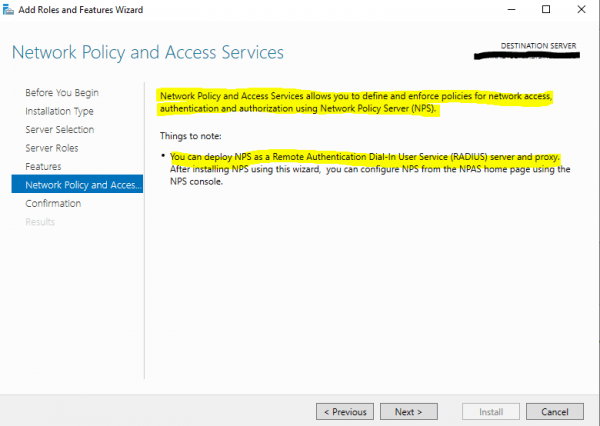Go back with the Previous button
Image resolution: width=600 pixels, height=426 pixels.
pyautogui.click(x=345, y=412)
